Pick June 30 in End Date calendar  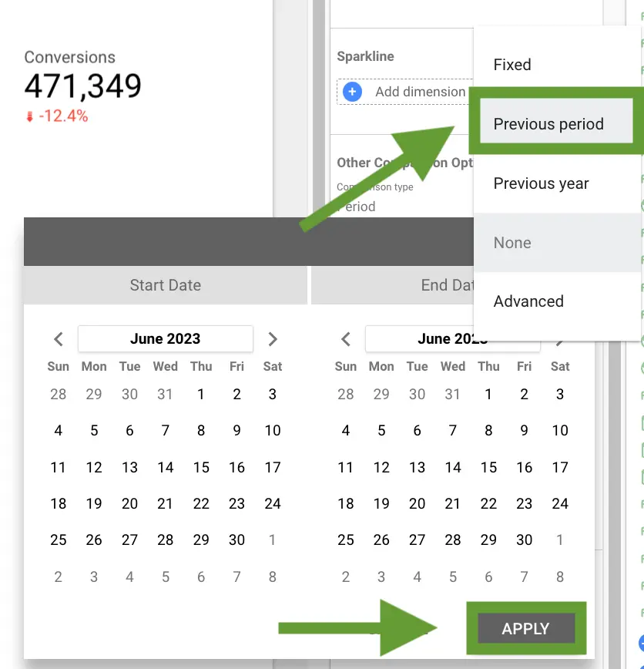(x=524, y=540)
